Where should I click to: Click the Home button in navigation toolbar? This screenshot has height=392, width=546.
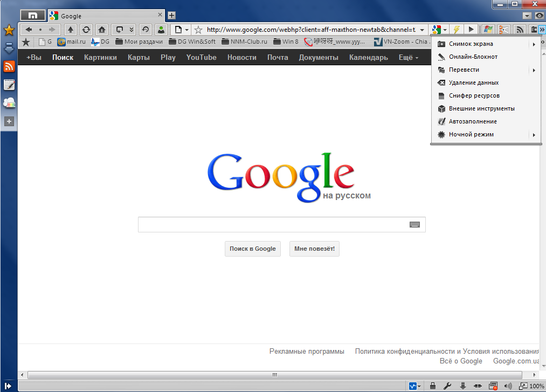pyautogui.click(x=102, y=30)
